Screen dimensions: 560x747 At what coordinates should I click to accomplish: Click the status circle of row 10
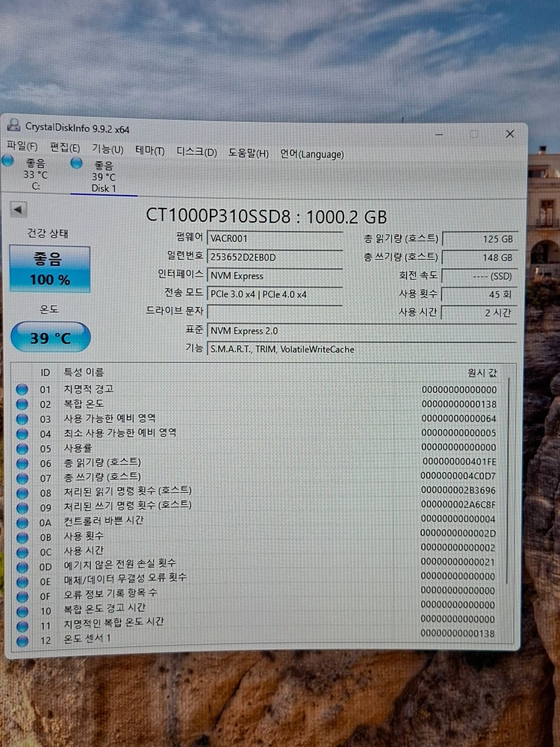(22, 611)
